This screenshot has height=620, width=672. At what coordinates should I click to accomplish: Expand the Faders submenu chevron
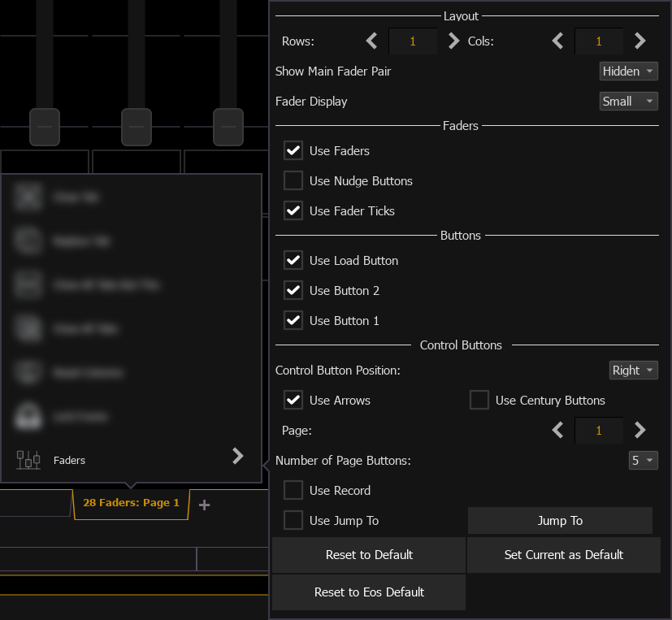[238, 456]
